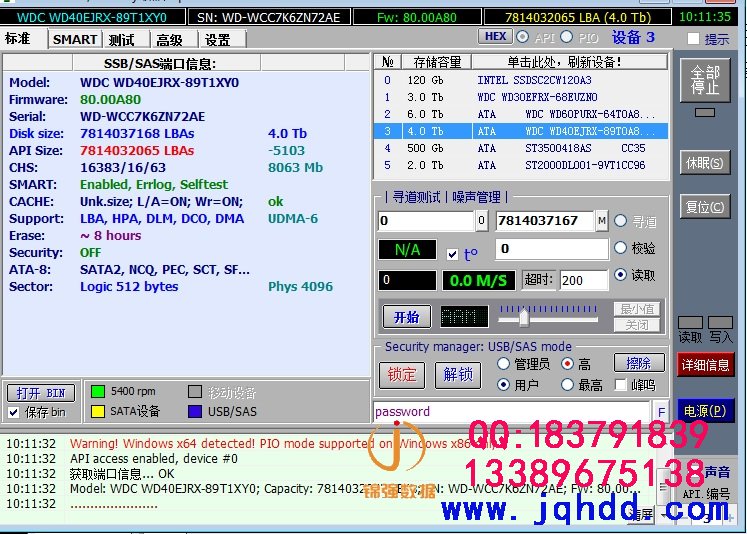The width and height of the screenshot is (747, 534).
Task: Select the 管理员 radio button
Action: coord(504,364)
